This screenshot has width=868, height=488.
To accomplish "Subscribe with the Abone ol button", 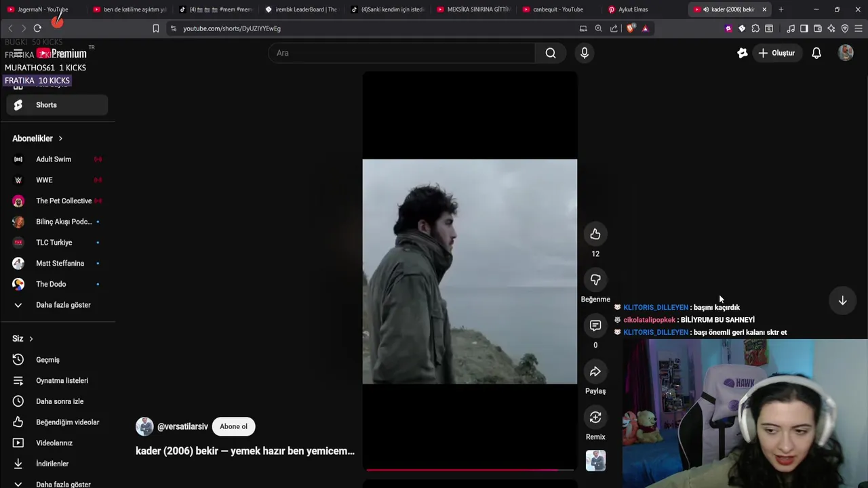I will [233, 426].
